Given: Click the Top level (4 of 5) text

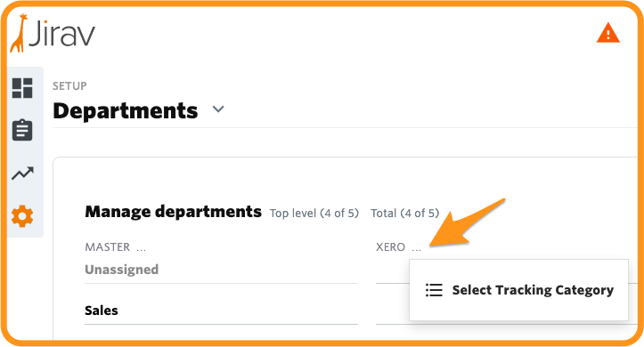Looking at the screenshot, I should click(x=314, y=214).
